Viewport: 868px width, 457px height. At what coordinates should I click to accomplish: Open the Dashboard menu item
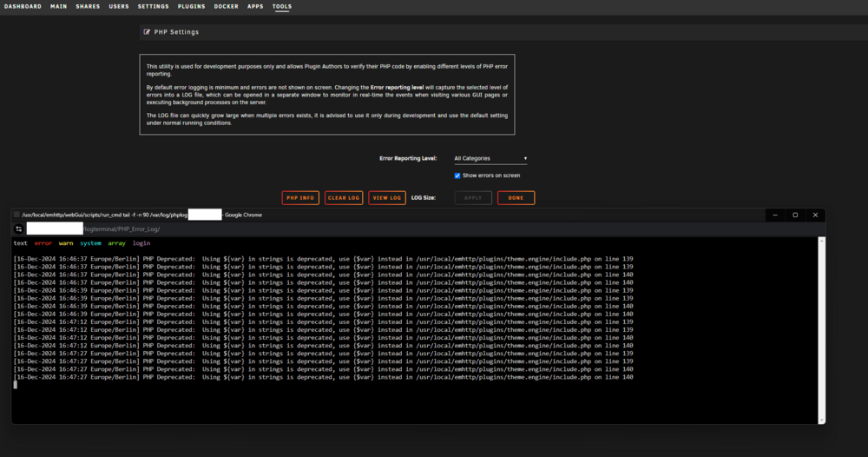(23, 7)
